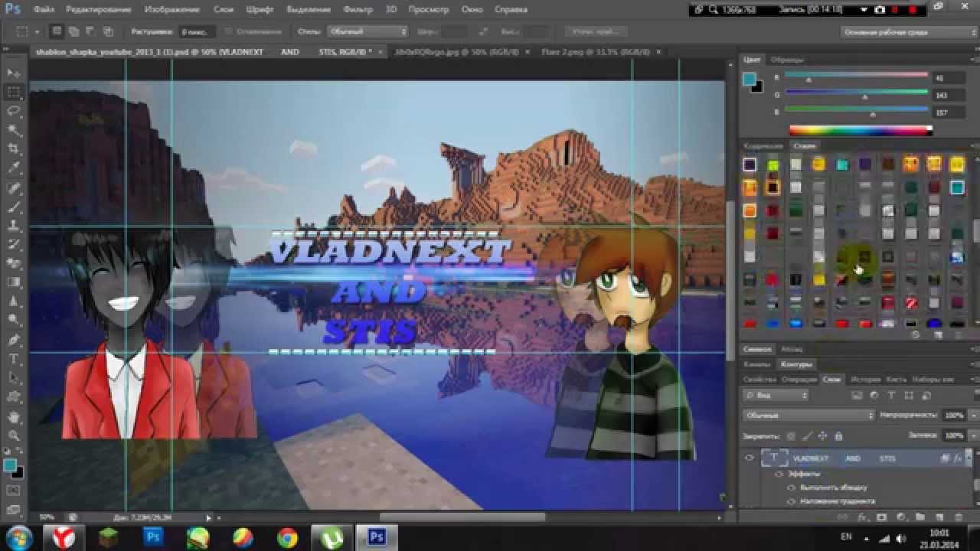Toggle visibility of Наложение градиента effect
This screenshot has width=980, height=551.
coord(792,501)
